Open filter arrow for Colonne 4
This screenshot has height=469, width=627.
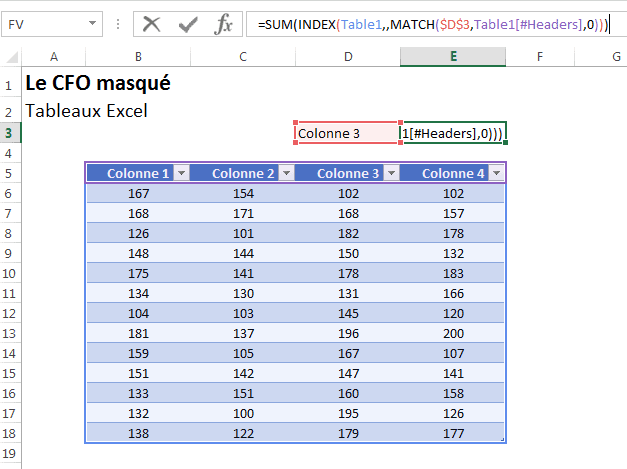coord(496,174)
